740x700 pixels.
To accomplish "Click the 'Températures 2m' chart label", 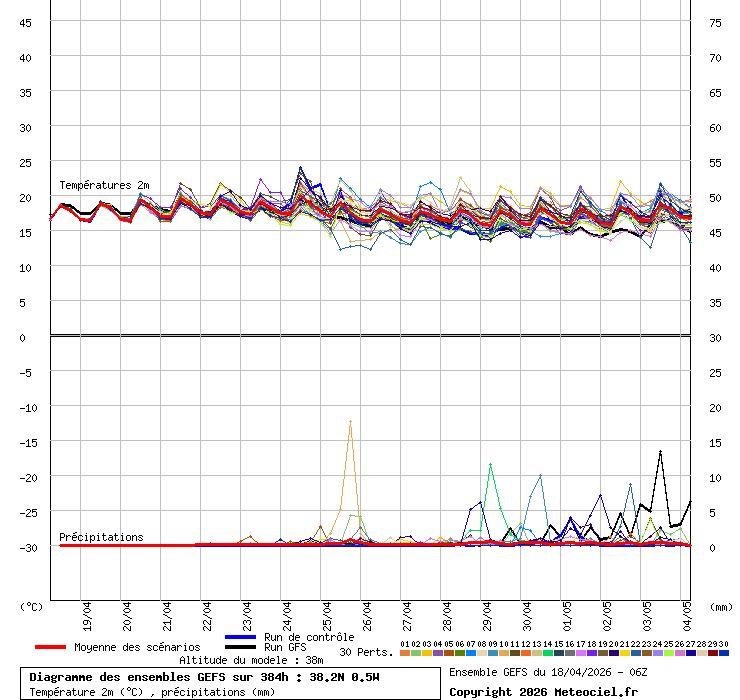I will coord(104,185).
